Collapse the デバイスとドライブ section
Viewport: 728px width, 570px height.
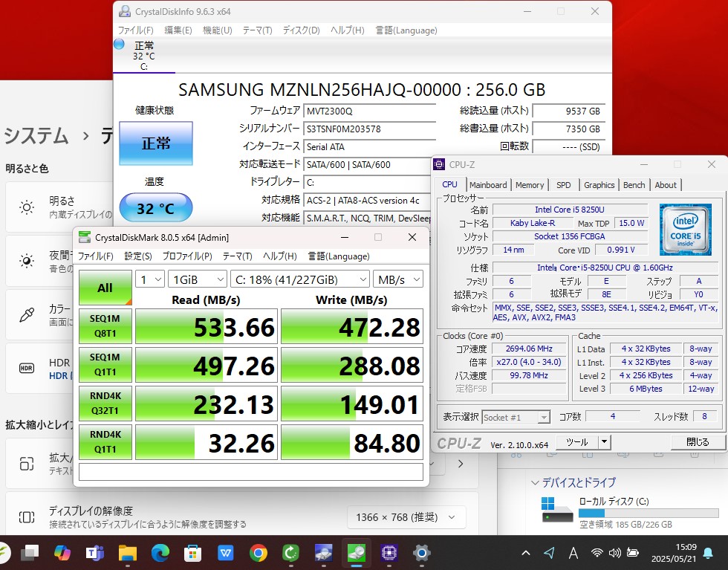tap(535, 483)
